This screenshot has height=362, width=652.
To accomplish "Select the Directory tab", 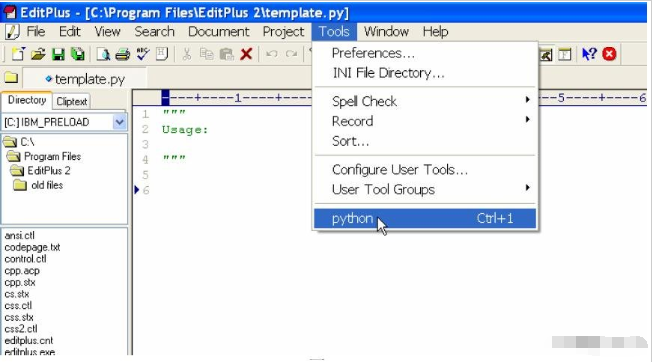I will coord(27,100).
